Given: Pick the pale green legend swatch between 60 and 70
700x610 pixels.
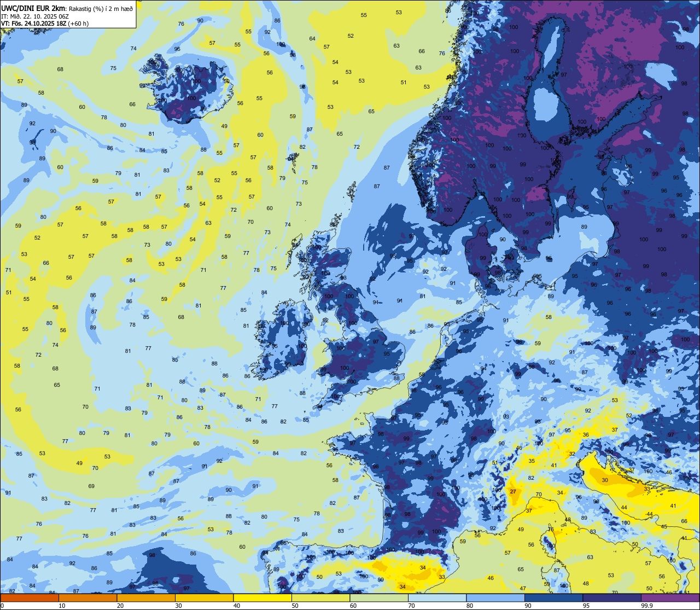Looking at the screenshot, I should pos(379,597).
